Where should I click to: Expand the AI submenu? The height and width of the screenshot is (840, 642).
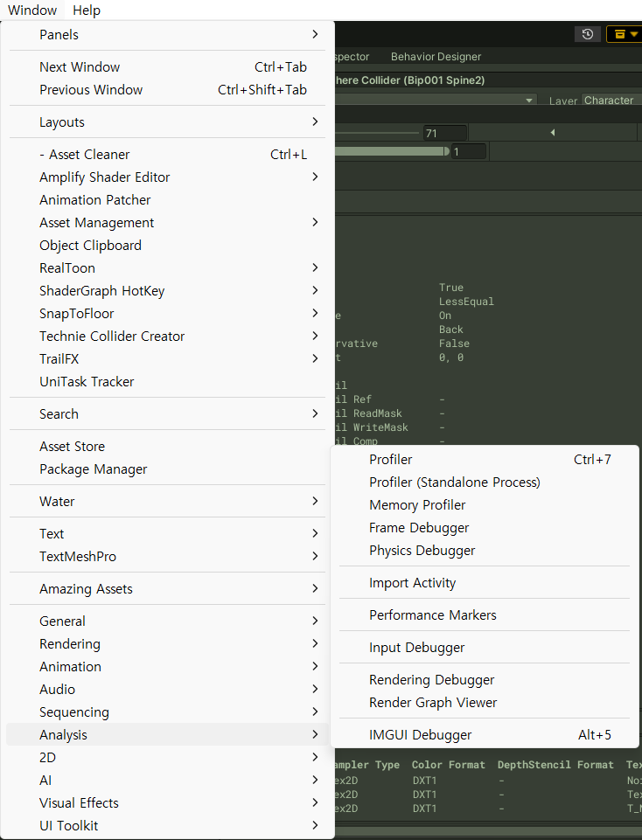tap(167, 780)
